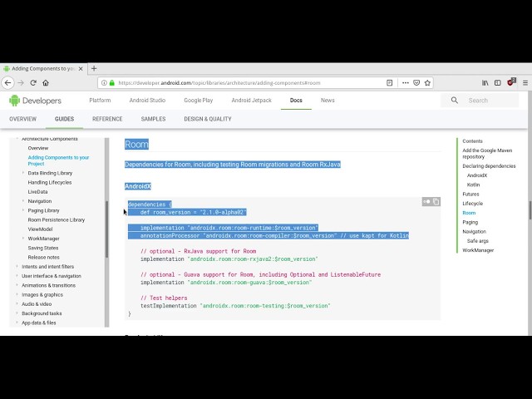532x399 pixels.
Task: Open the Library icon in toolbar
Action: 485,83
